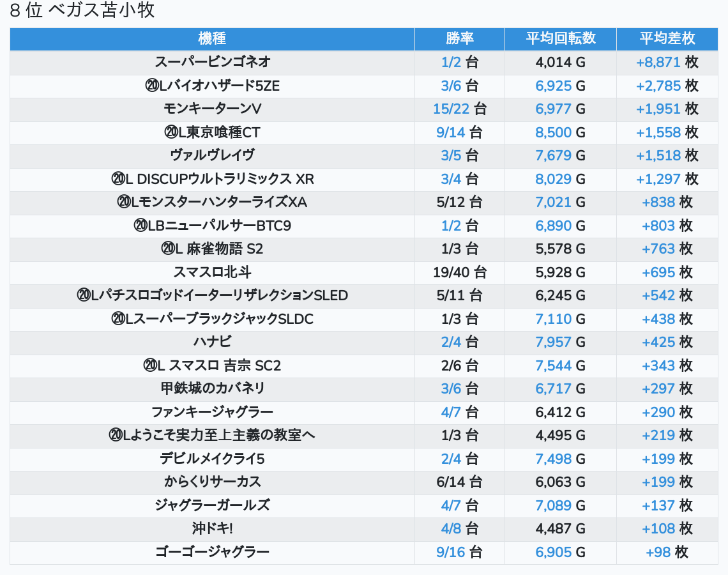Click the +1,297 枚 average difference value
Viewport: 728px width, 575px height.
[667, 180]
